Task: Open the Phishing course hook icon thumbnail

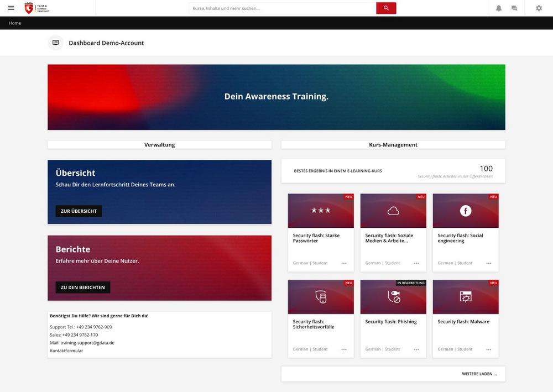Action: (x=393, y=297)
